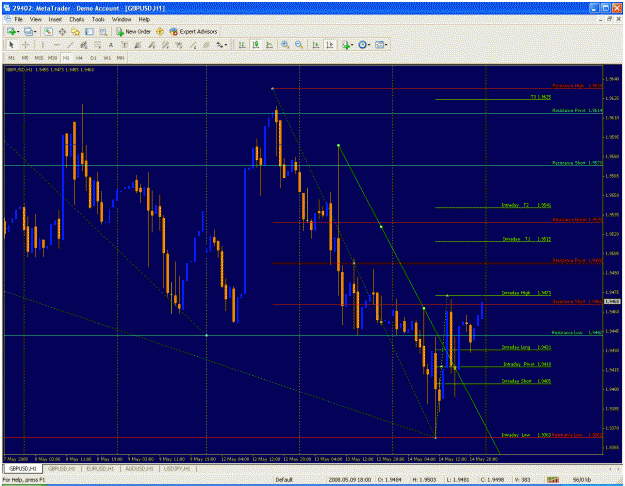625x486 pixels.
Task: Switch chart to Line Chart mode
Action: pyautogui.click(x=269, y=45)
